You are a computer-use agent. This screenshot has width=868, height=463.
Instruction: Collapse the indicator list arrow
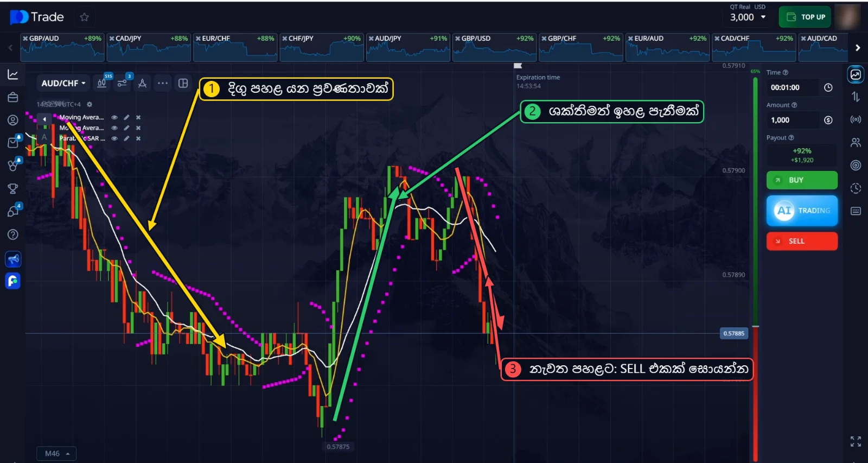(x=44, y=118)
